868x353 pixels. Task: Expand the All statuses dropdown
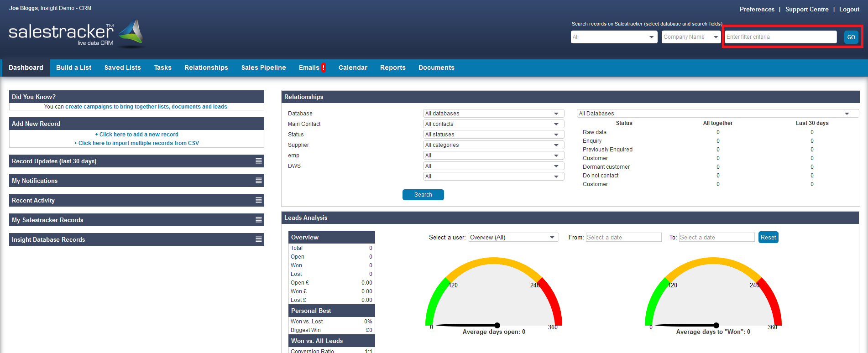pyautogui.click(x=493, y=135)
